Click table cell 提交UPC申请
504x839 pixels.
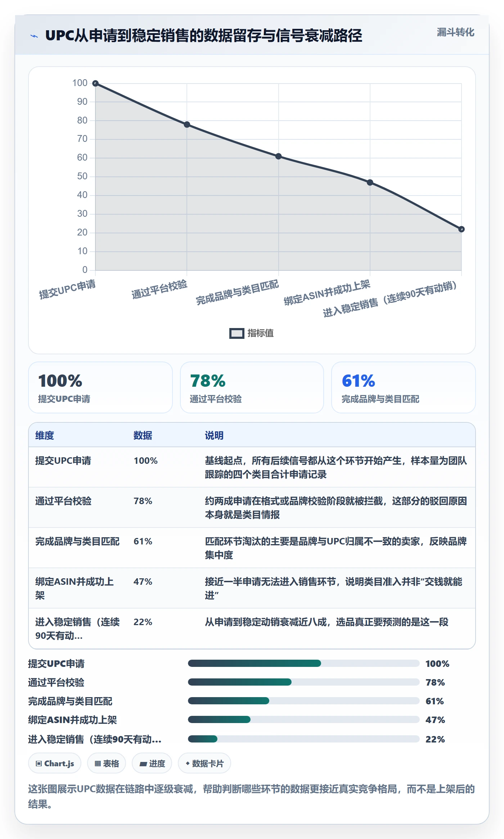pyautogui.click(x=63, y=461)
